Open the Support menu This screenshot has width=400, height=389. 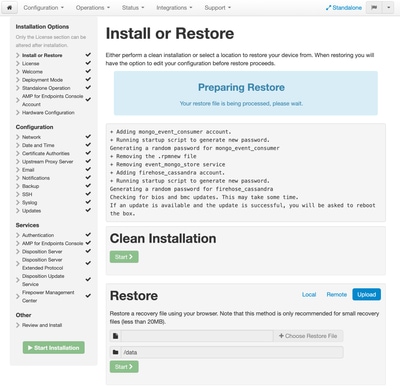coord(217,7)
